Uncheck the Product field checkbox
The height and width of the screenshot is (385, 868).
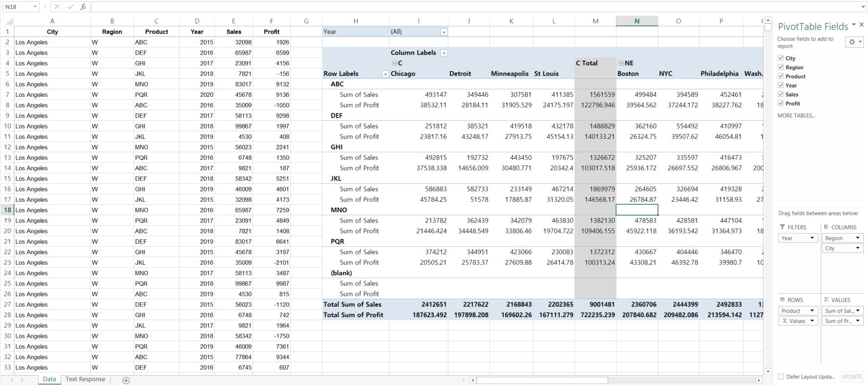tap(781, 76)
